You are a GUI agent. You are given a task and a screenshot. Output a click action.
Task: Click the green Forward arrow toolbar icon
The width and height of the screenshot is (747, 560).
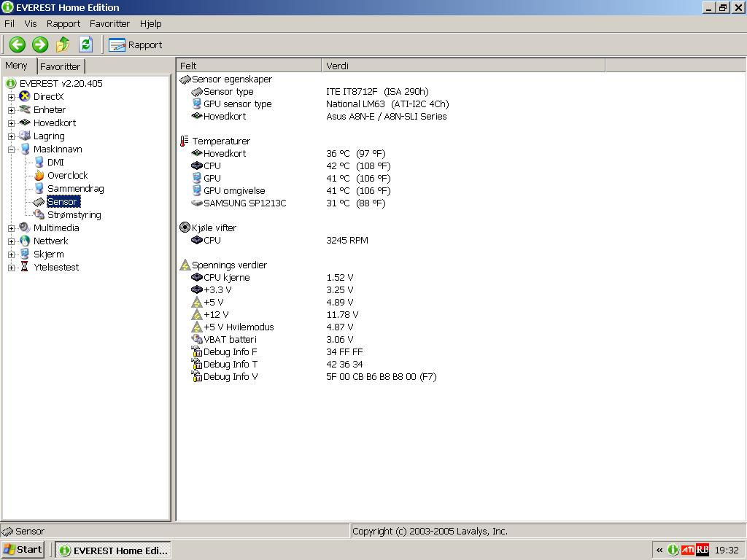40,44
